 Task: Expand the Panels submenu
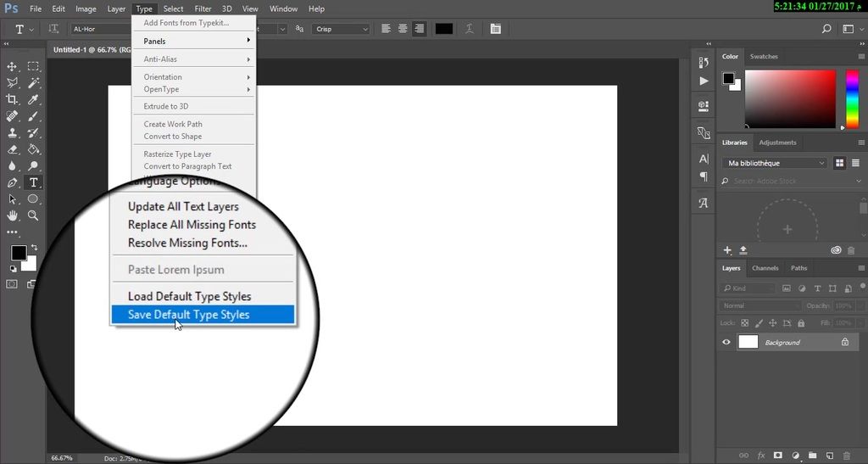[x=194, y=41]
